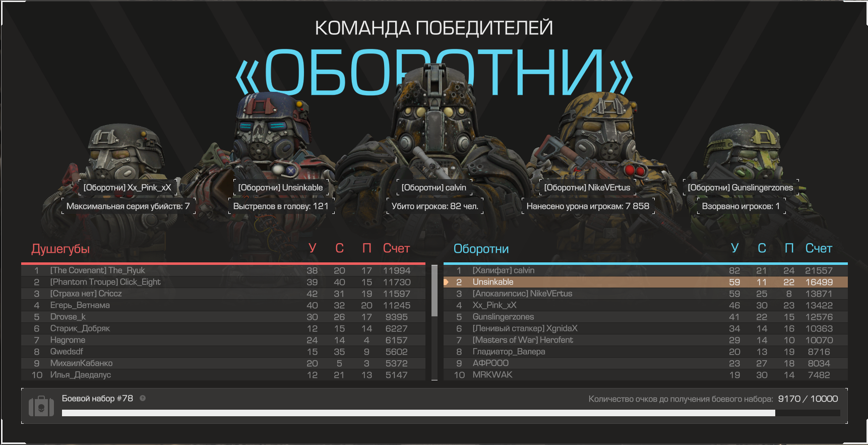Sort Душегубы table by Счет column
The height and width of the screenshot is (445, 868).
(x=396, y=248)
